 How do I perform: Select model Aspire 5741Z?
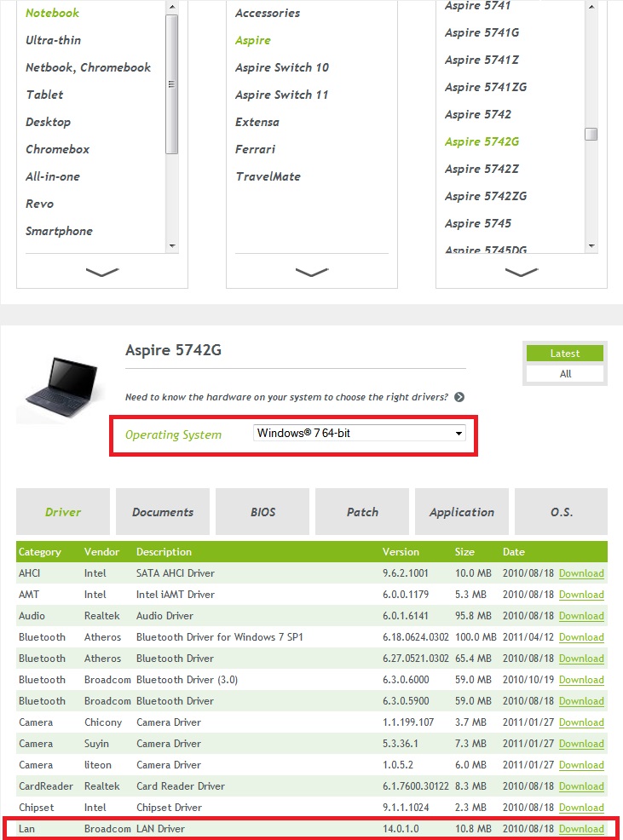pyautogui.click(x=482, y=60)
